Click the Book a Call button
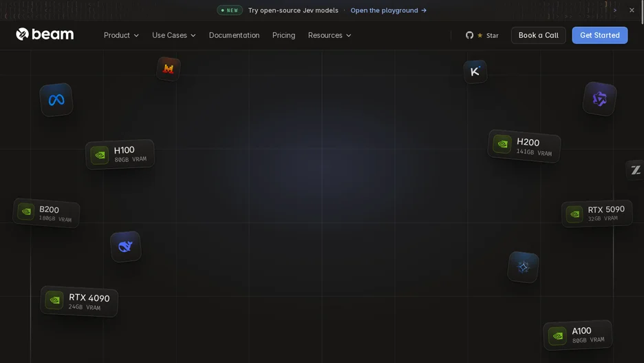The width and height of the screenshot is (644, 363). pyautogui.click(x=539, y=35)
